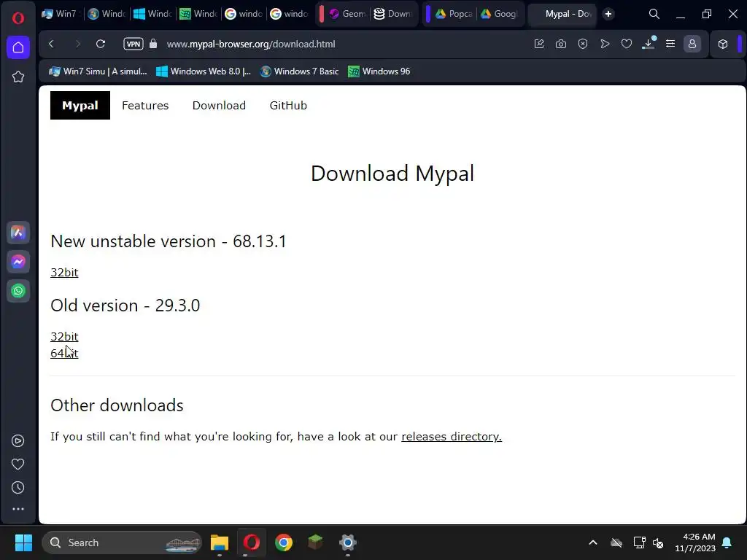
Task: Open the downloads panel
Action: (649, 44)
